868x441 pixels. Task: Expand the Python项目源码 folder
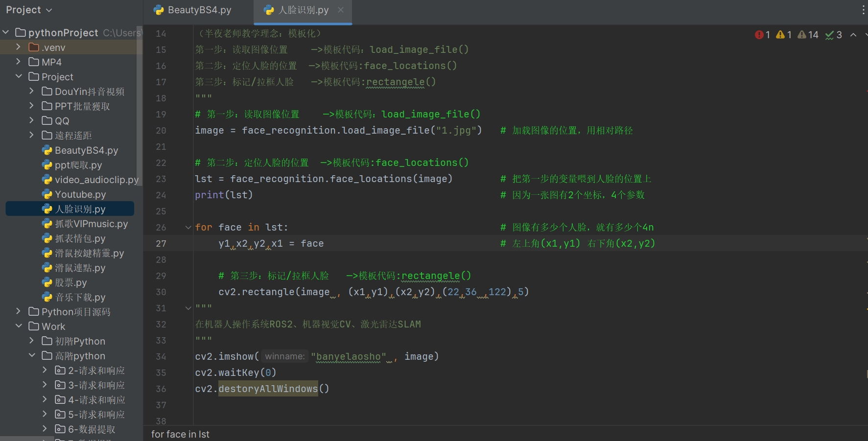point(19,311)
